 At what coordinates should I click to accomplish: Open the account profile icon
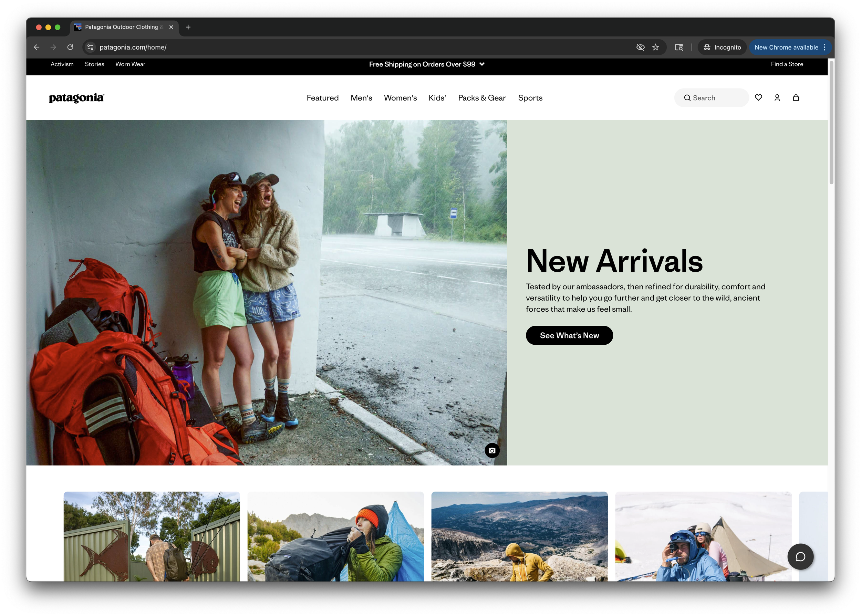pyautogui.click(x=777, y=97)
